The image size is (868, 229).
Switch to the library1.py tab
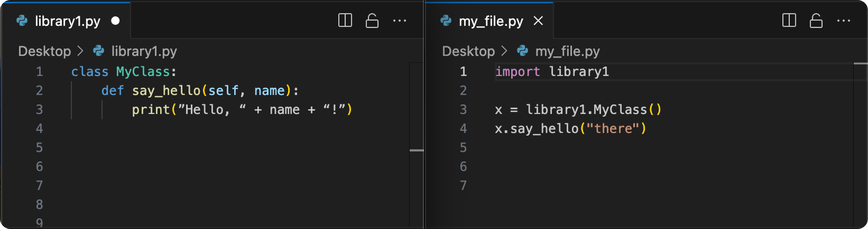67,21
